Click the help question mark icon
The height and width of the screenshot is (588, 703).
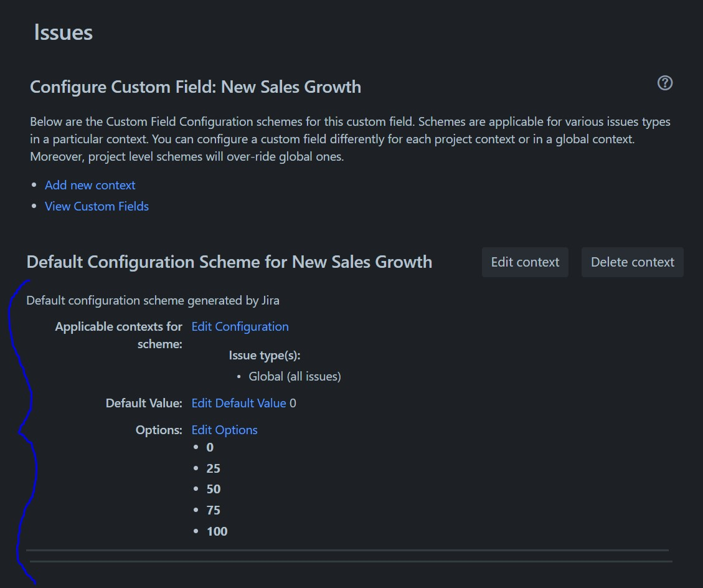[665, 83]
